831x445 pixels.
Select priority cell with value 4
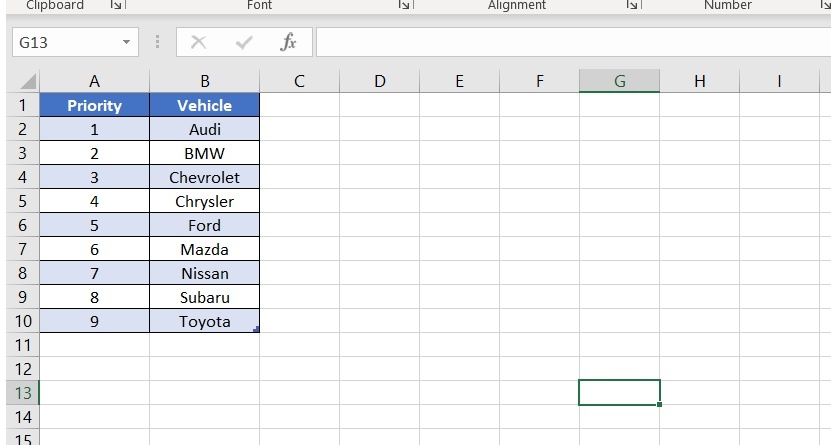coord(94,201)
